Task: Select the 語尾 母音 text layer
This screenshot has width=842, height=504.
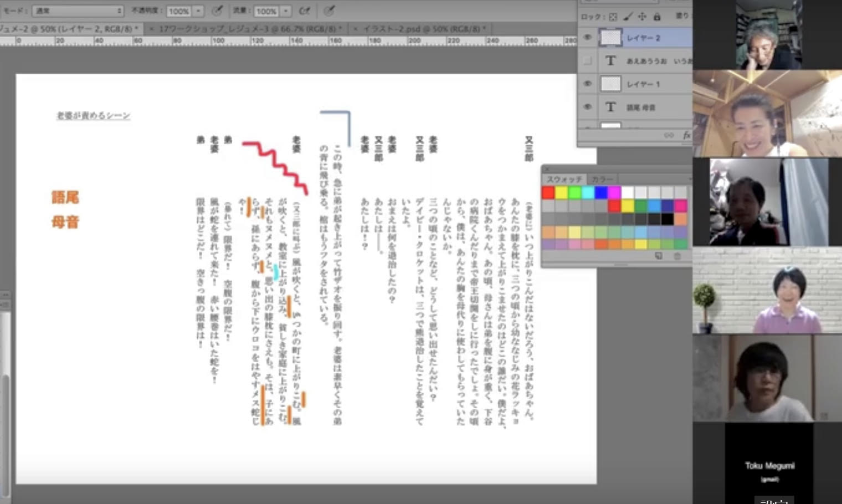Action: click(x=641, y=107)
